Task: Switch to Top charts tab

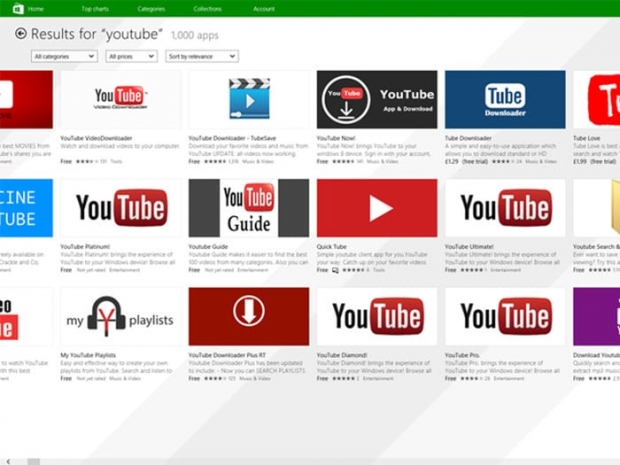Action: (x=95, y=8)
